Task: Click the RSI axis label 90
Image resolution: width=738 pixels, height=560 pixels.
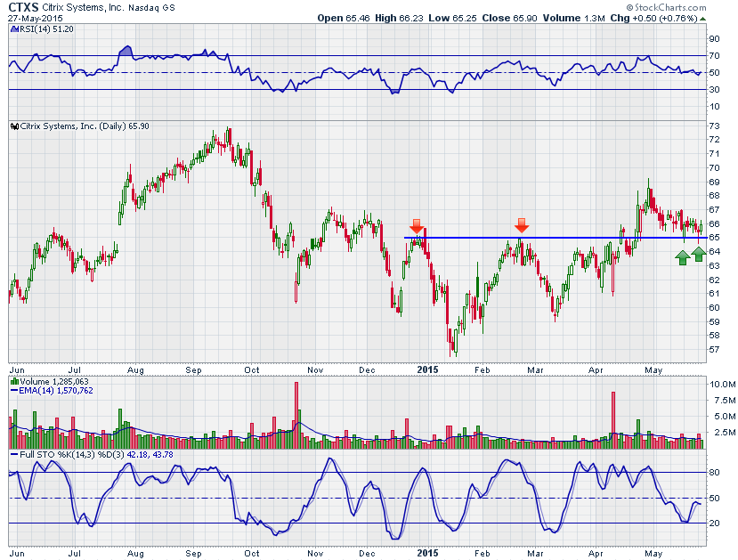Action: coord(714,39)
